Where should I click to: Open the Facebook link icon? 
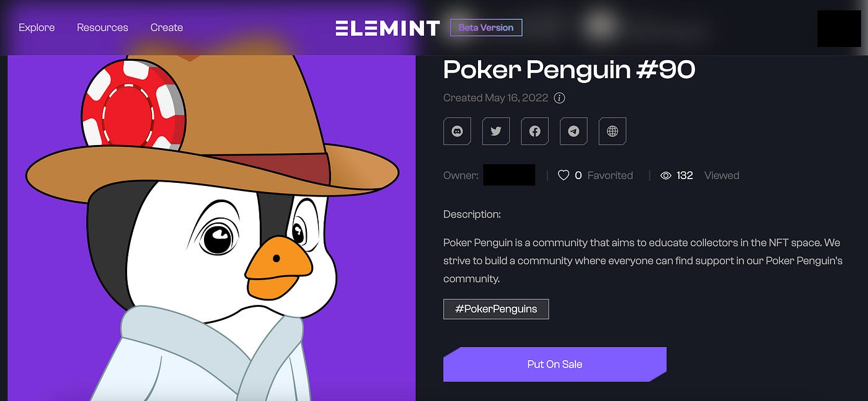tap(535, 131)
